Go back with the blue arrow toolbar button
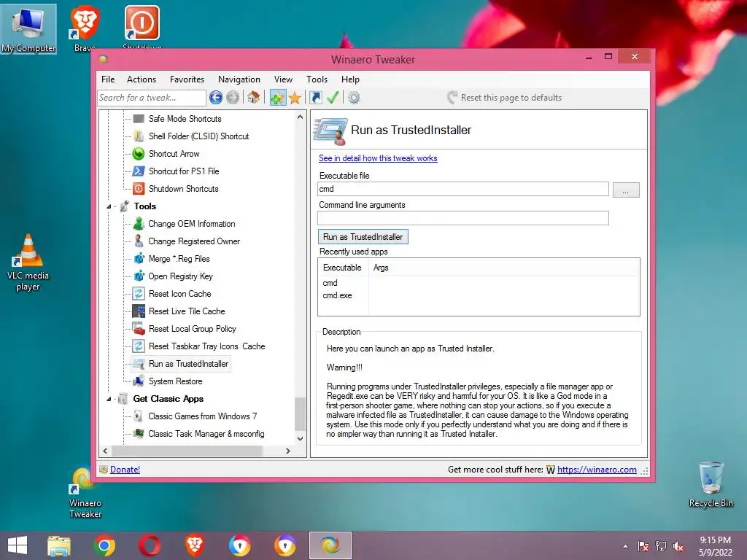Screen dimensions: 747x560 tap(216, 98)
